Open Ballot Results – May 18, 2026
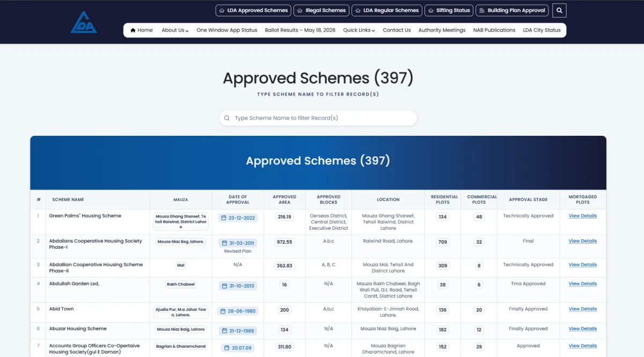Screen dimensions: 644x357 300,30
